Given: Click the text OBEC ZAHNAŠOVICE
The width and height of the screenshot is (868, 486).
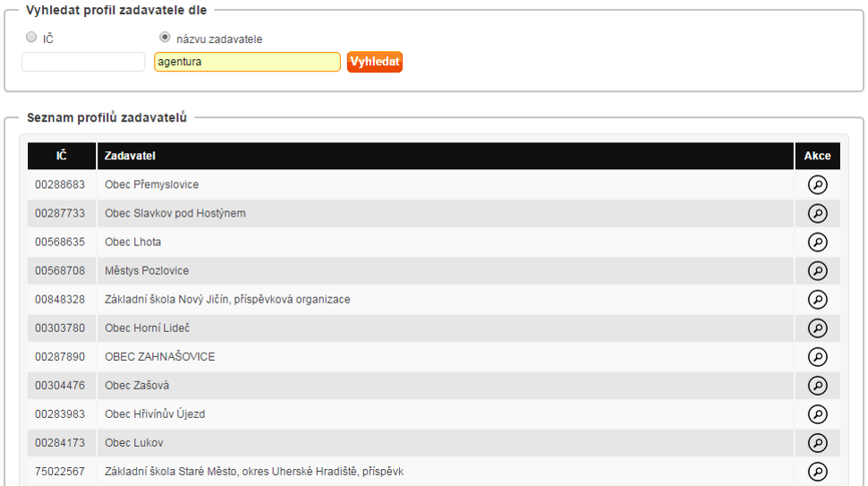Looking at the screenshot, I should 160,357.
